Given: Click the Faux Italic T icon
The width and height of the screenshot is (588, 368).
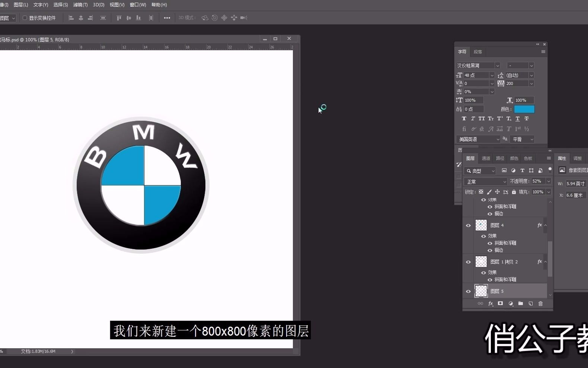Looking at the screenshot, I should 473,119.
